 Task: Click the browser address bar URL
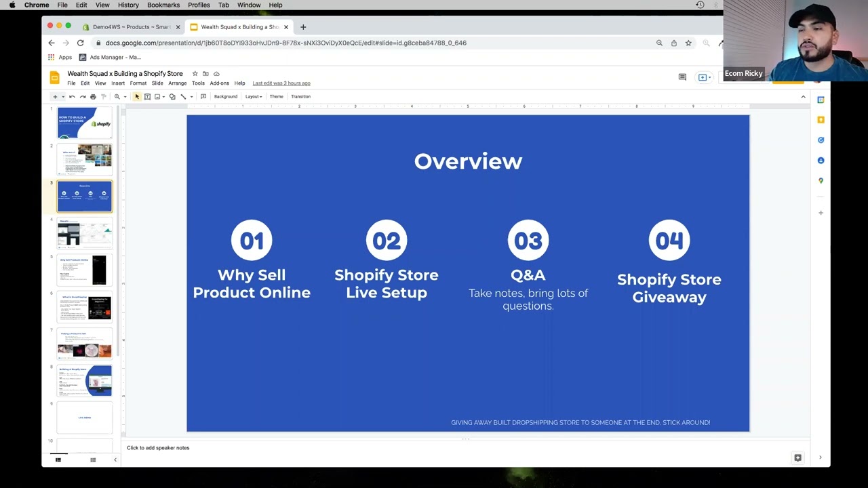(286, 43)
